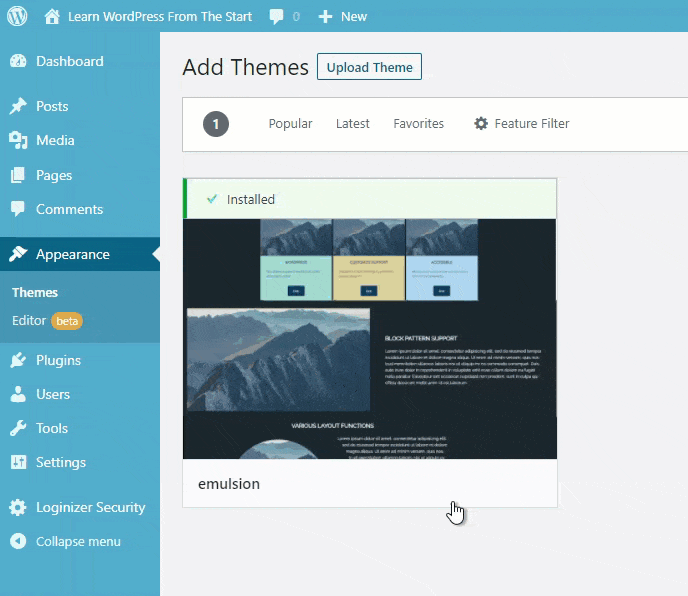Open the Dashboard menu

[x=80, y=61]
